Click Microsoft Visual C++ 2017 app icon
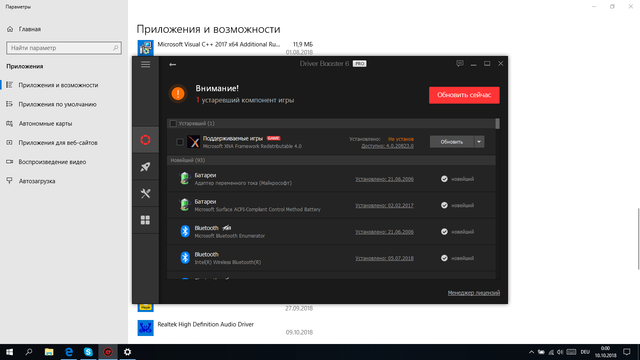640x360 pixels. click(145, 48)
